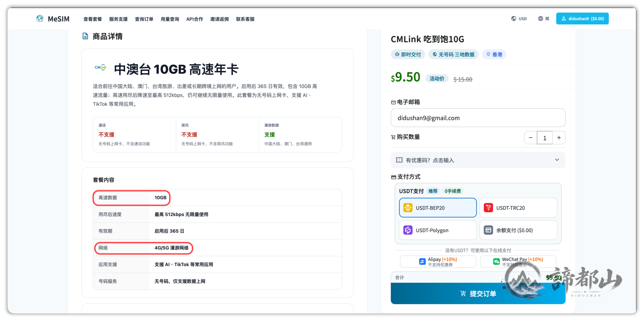
Task: Click the 无号码 三地数据 tag
Action: 454,54
